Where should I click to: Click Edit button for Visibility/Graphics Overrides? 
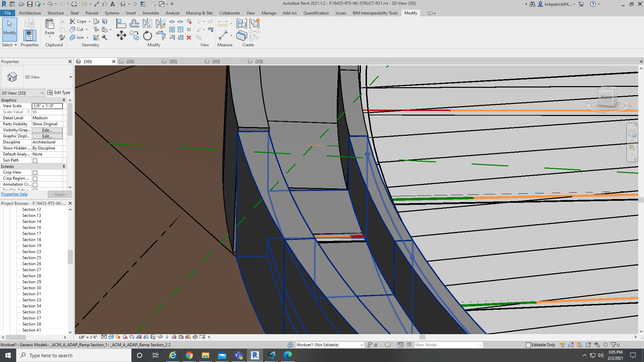47,130
